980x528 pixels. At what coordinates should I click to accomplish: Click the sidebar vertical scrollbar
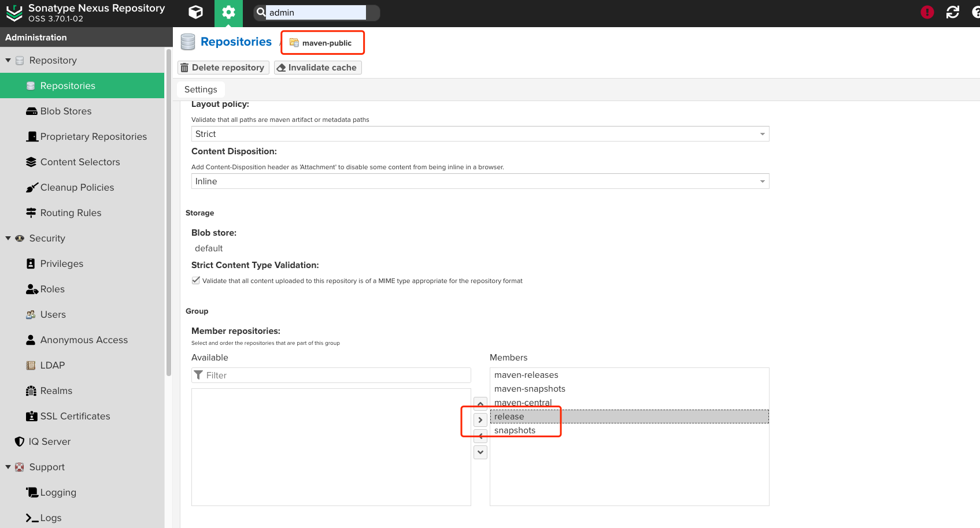pyautogui.click(x=168, y=213)
